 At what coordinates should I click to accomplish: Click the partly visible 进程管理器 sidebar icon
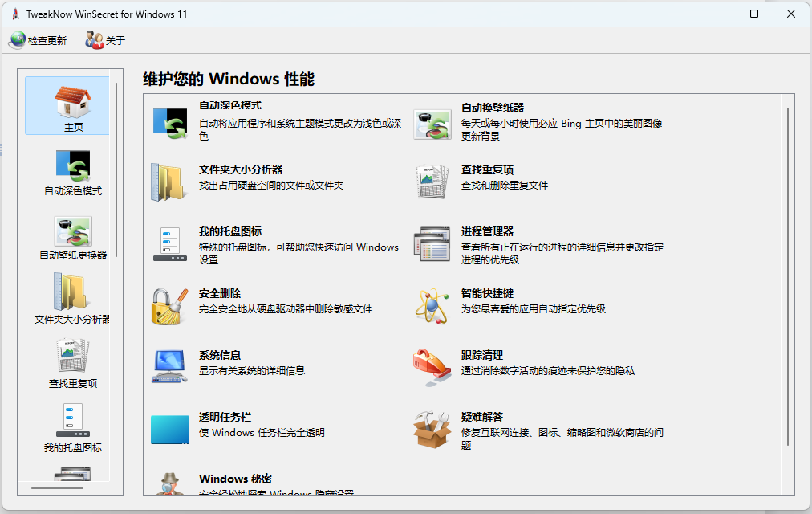point(73,474)
